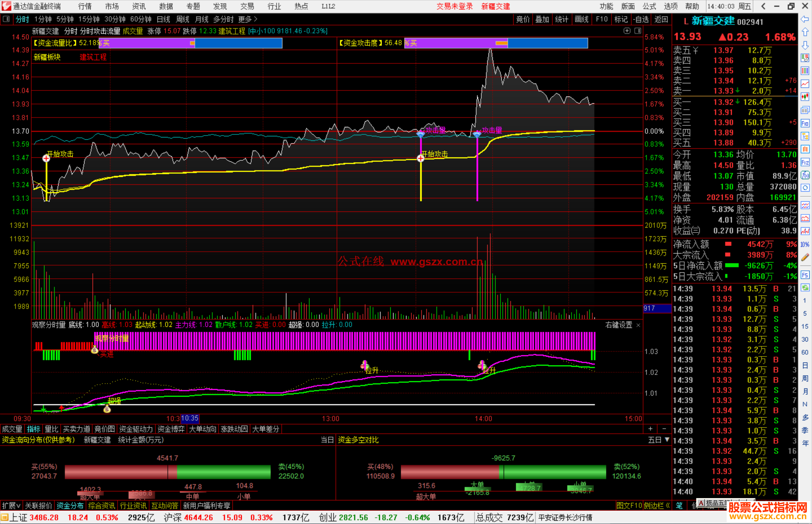Click the down arrow icon in right sidebar

coord(805,45)
